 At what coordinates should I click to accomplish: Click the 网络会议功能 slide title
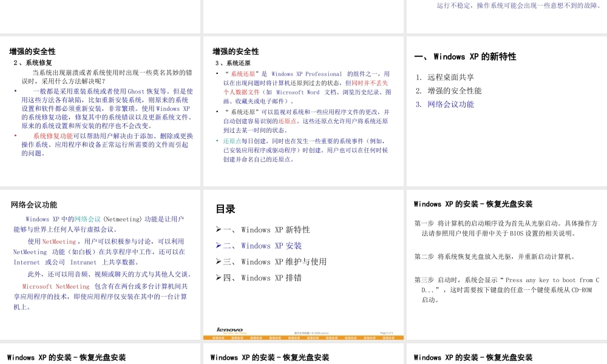pyautogui.click(x=33, y=204)
